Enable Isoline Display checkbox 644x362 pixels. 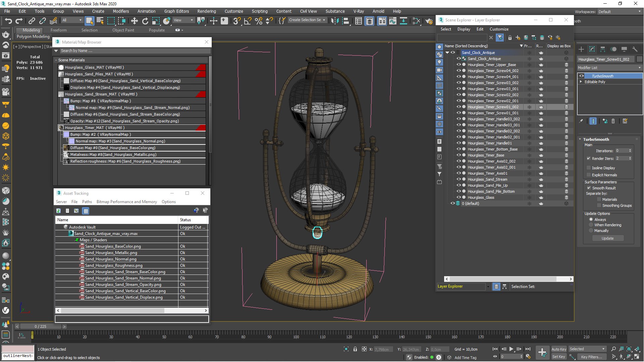coord(589,168)
